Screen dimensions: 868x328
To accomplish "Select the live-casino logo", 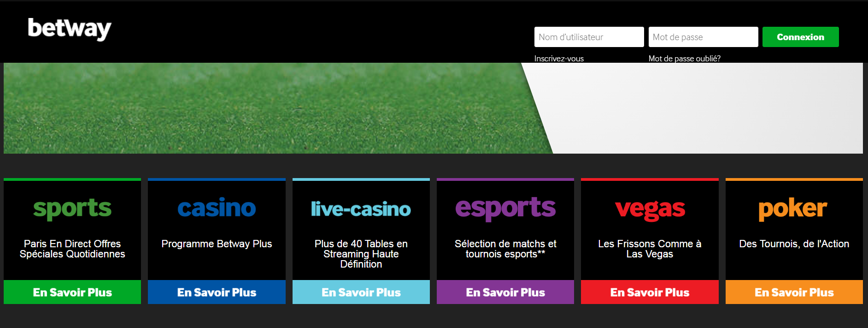I will tap(361, 209).
